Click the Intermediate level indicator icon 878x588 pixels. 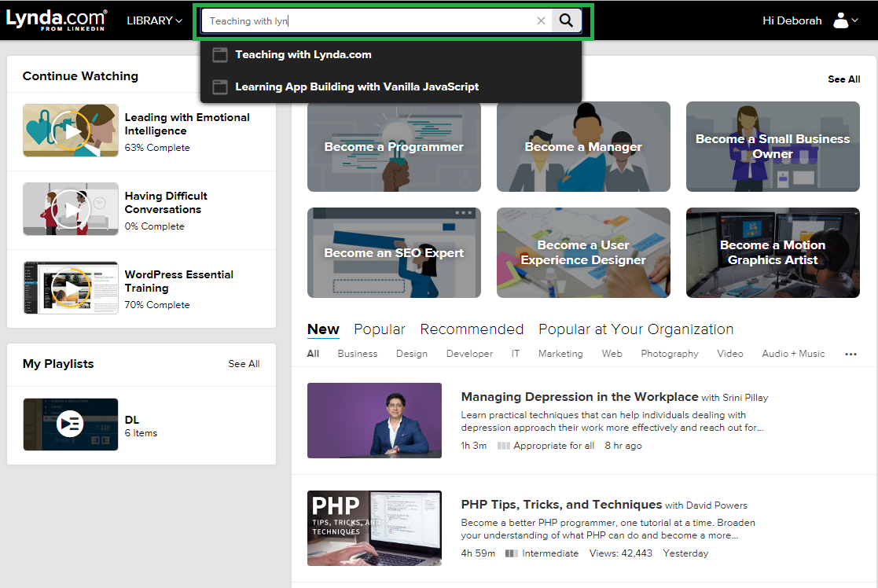pyautogui.click(x=511, y=553)
